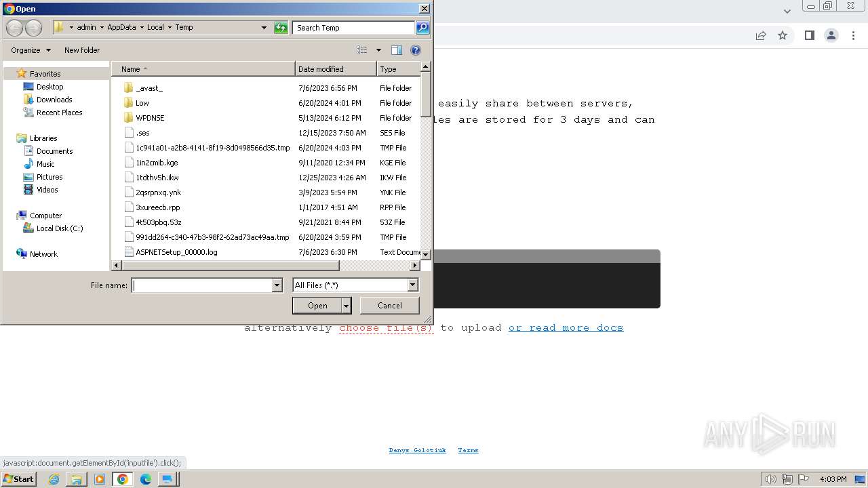Select the .ses file

click(142, 133)
